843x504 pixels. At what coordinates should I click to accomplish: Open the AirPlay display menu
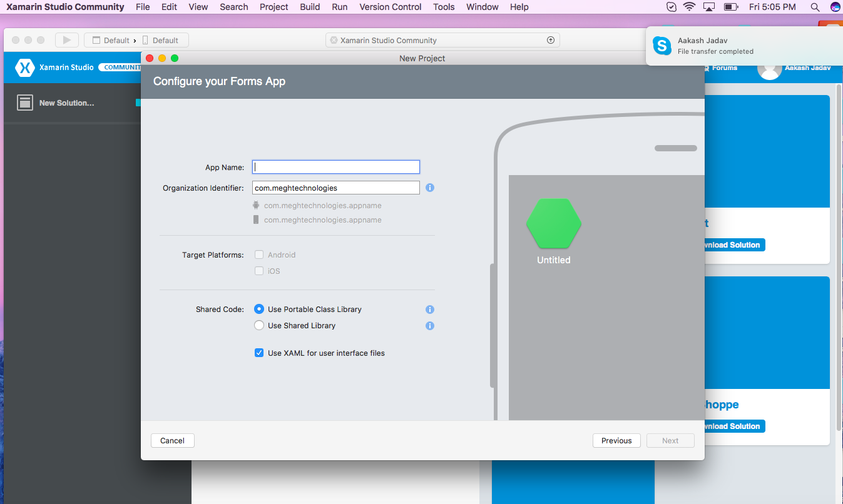pos(709,7)
